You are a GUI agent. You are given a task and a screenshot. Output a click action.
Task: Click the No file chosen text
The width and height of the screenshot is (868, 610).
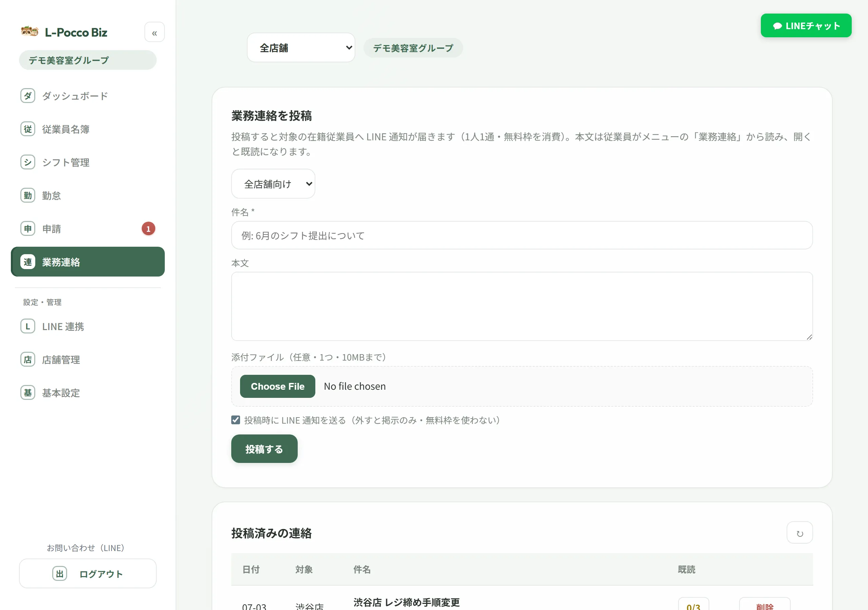tap(355, 386)
